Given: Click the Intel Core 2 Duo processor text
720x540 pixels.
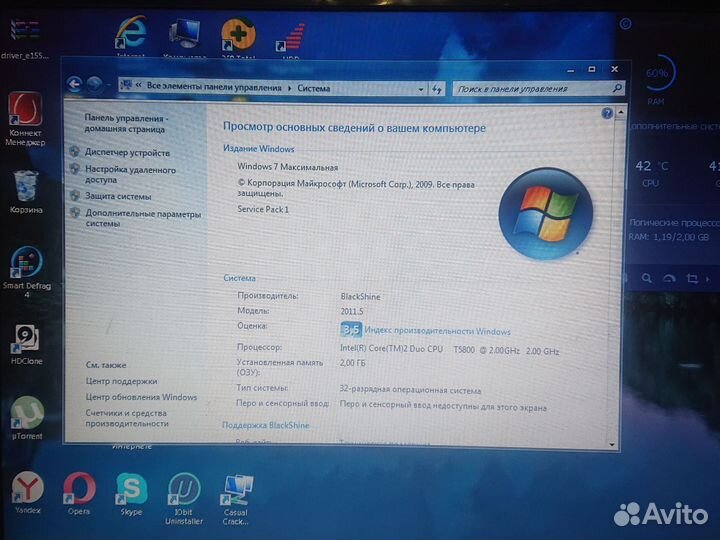Looking at the screenshot, I should [450, 350].
